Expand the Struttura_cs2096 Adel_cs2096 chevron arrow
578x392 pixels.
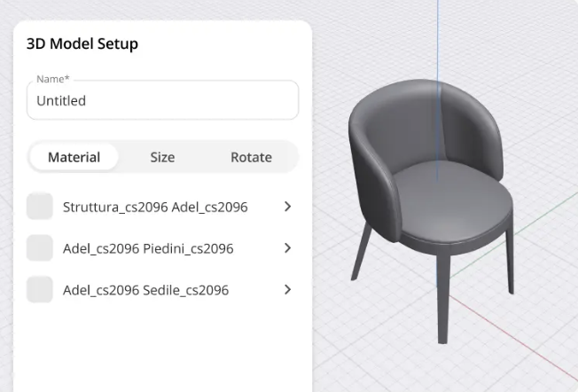pos(287,207)
